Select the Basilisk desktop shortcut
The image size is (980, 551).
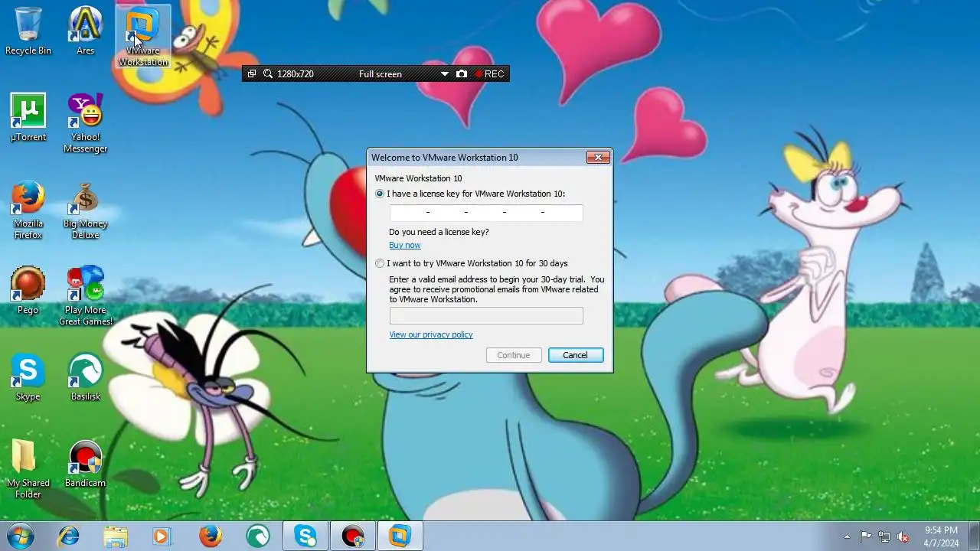[85, 377]
